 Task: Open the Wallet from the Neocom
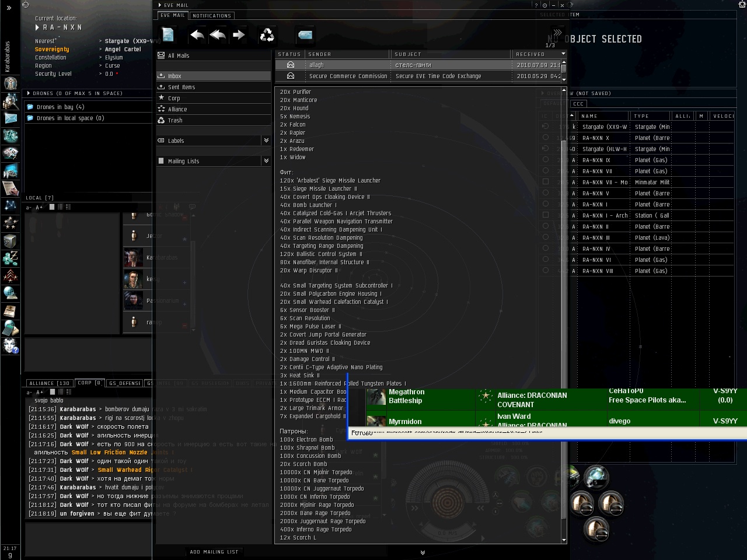(10, 258)
